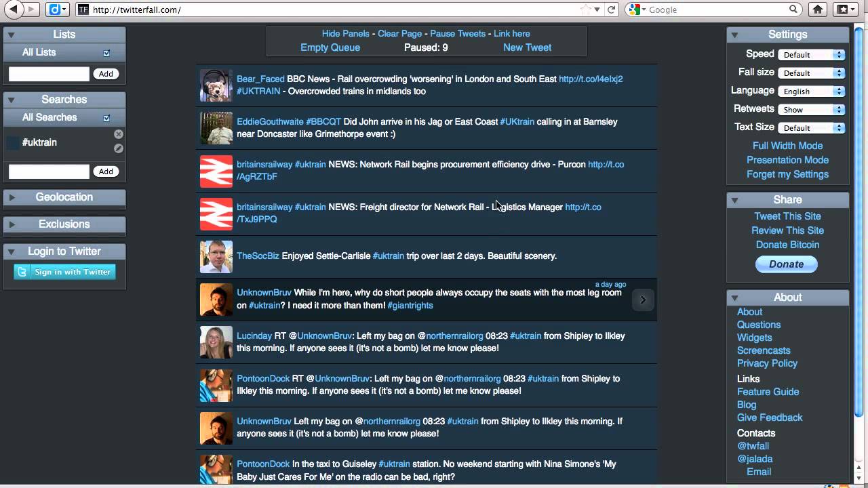
Task: Open the browser home page icon
Action: tap(818, 9)
